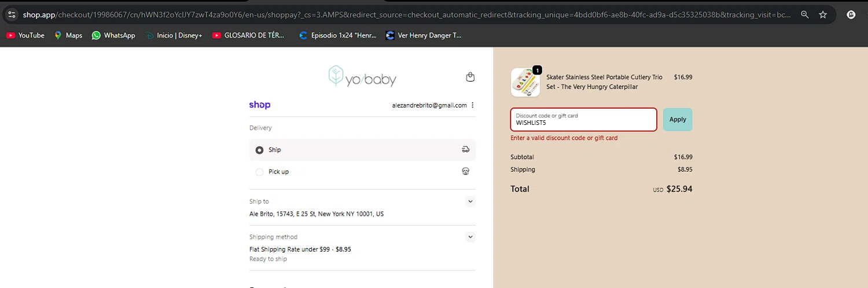Click the 'Delivery' section heading
This screenshot has height=288, width=868.
coord(260,128)
